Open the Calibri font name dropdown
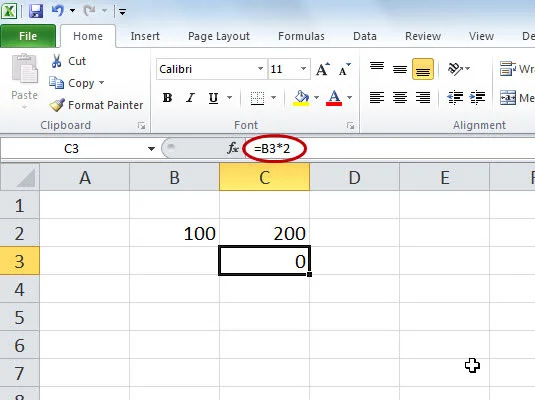The height and width of the screenshot is (400, 535). pyautogui.click(x=260, y=69)
